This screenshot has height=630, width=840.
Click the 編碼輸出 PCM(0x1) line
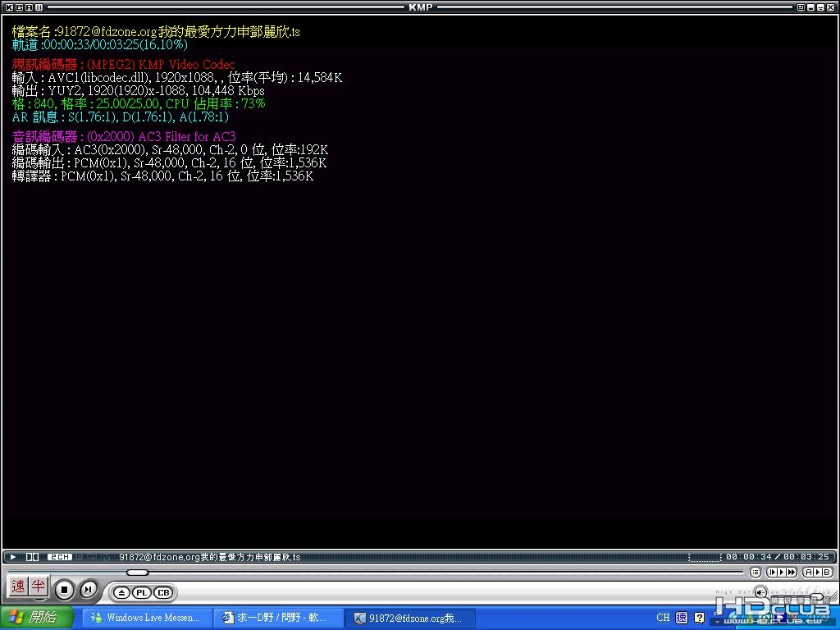click(169, 163)
